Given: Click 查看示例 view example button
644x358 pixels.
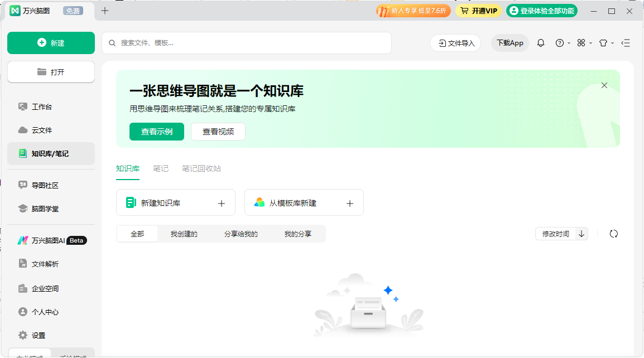Looking at the screenshot, I should pyautogui.click(x=156, y=132).
